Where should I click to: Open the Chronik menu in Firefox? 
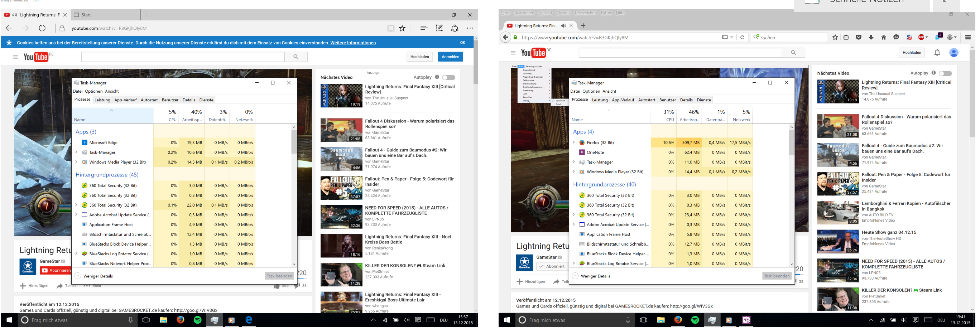tap(563, 13)
